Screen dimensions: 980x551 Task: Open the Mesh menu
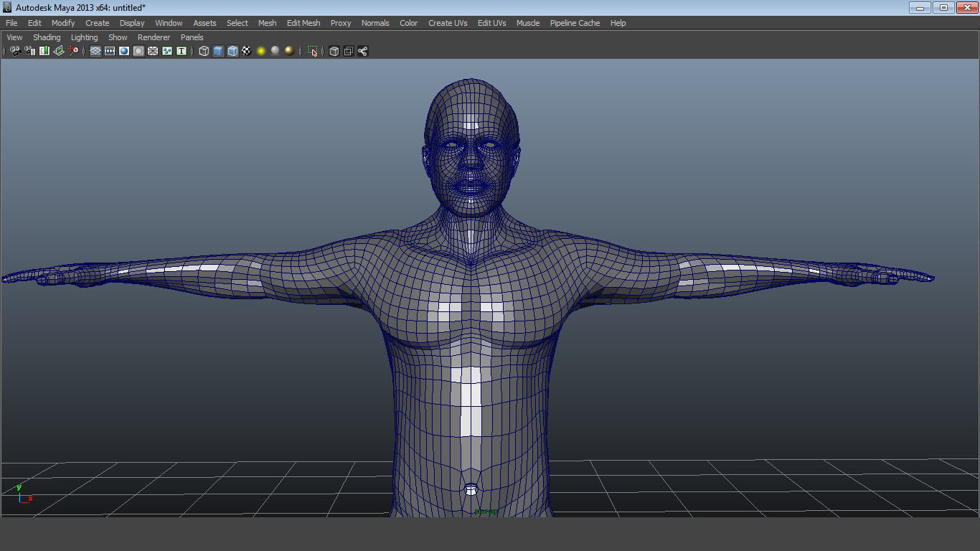[267, 23]
